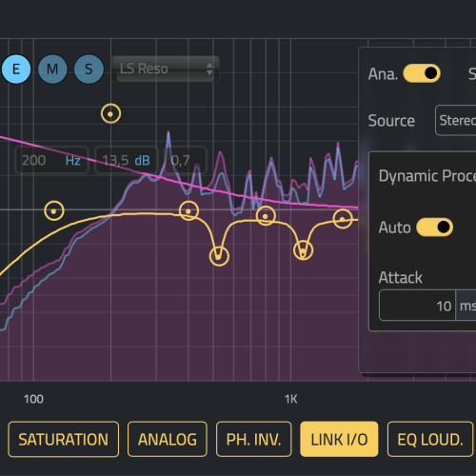The width and height of the screenshot is (476, 476).
Task: Toggle the Ana. analyzer switch
Action: pos(422,73)
